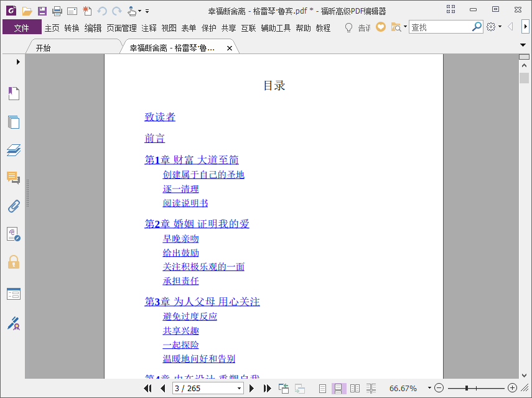This screenshot has height=398, width=532.
Task: Print the document using the printer icon
Action: [x=57, y=11]
